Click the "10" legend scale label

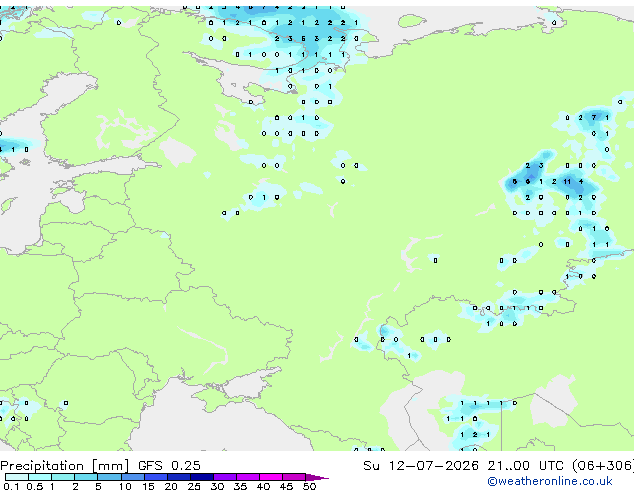pyautogui.click(x=125, y=486)
